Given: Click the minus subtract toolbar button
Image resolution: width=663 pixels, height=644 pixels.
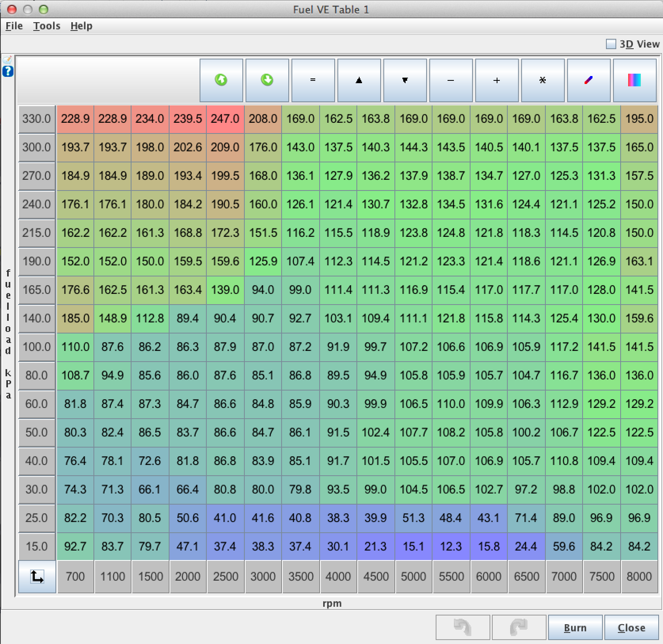Looking at the screenshot, I should [451, 80].
